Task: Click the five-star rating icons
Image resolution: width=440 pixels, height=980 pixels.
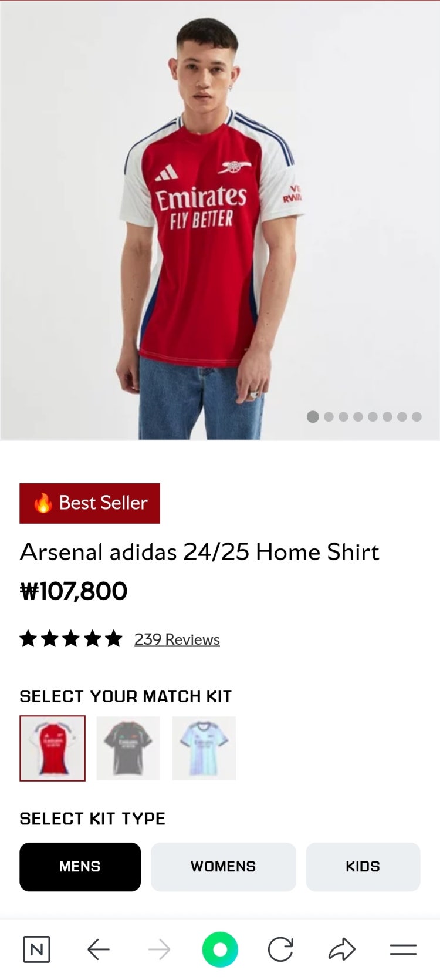Action: pyautogui.click(x=71, y=639)
